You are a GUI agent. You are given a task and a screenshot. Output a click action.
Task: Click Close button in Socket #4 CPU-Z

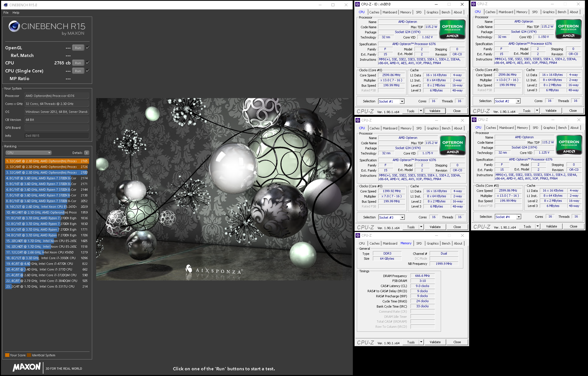(573, 226)
